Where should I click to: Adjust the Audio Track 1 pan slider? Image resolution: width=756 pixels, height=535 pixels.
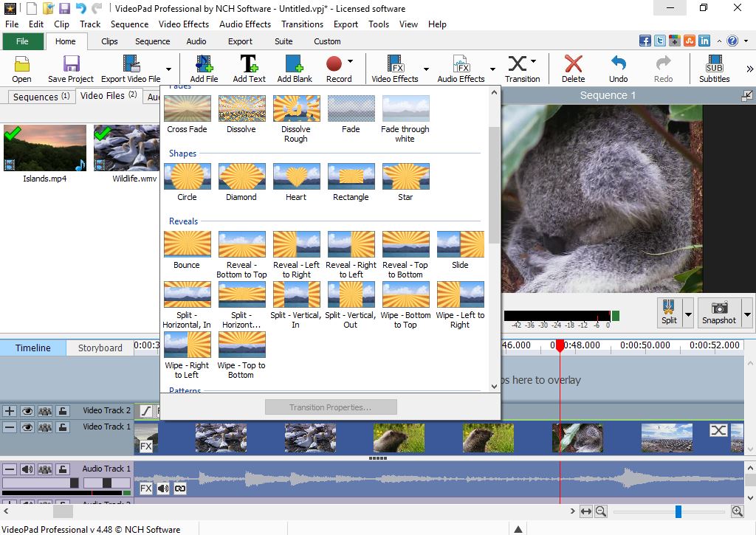point(107,483)
